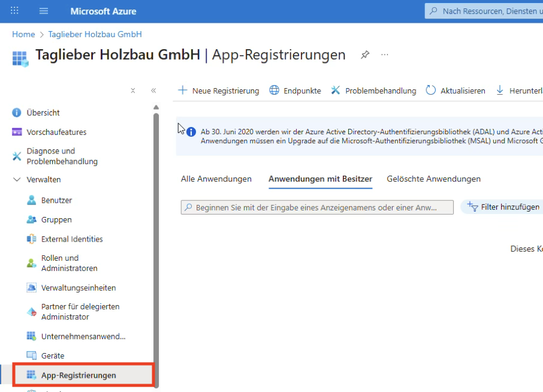Create a Neue Registrierung

(x=219, y=91)
